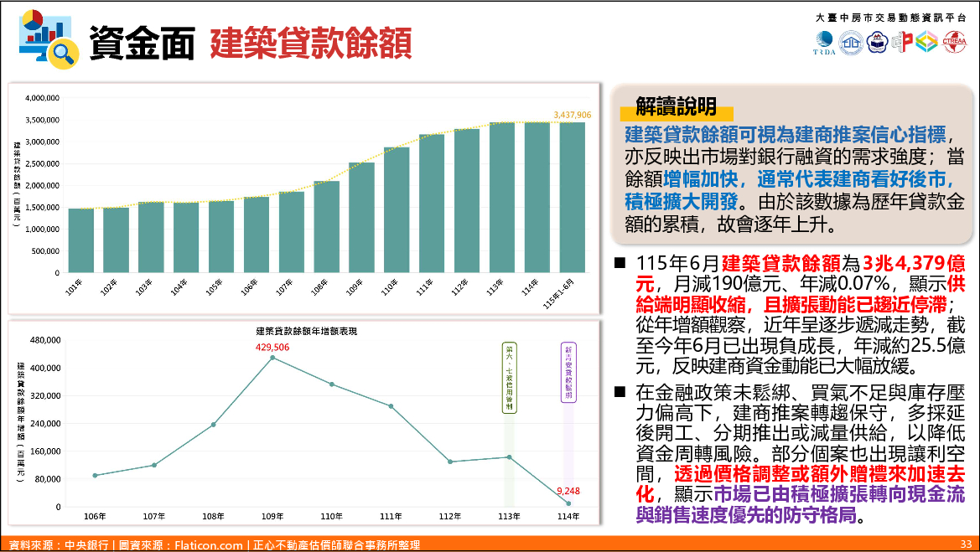Click the blue 積極擴大開發 phrase
Viewport: 980px width, 552px height.
[x=682, y=202]
